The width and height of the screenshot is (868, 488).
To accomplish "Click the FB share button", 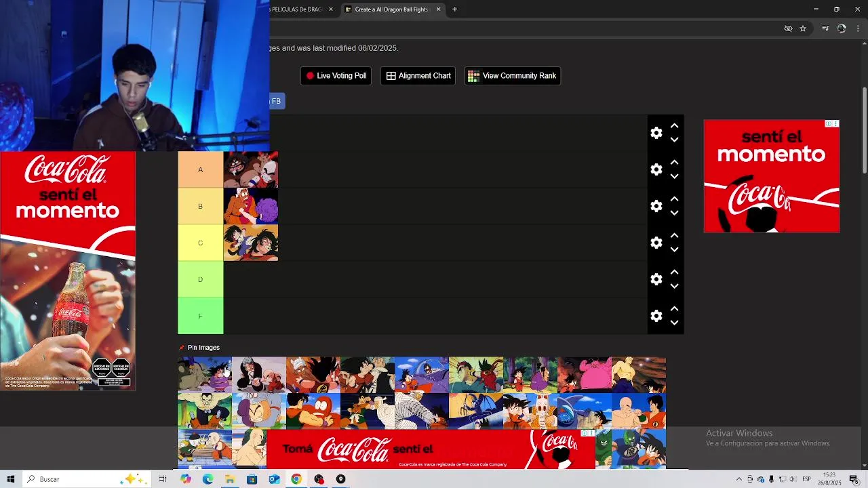I will coord(277,101).
